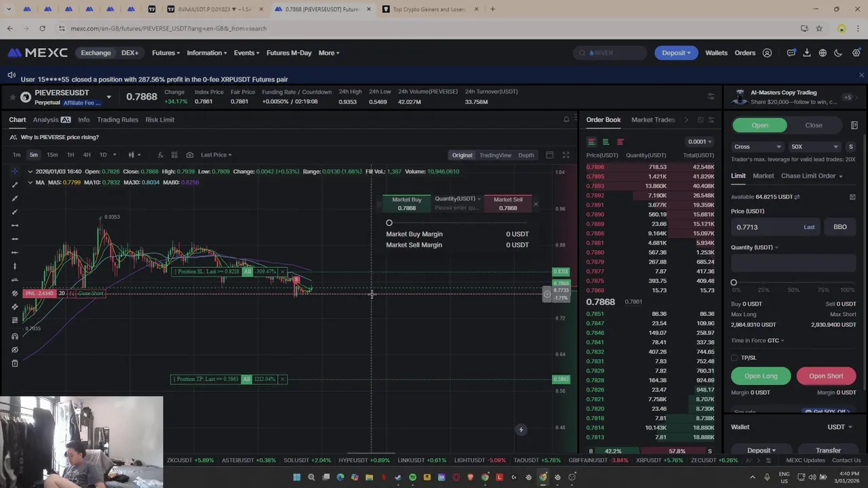
Task: Select the 15m timeframe
Action: (x=52, y=155)
